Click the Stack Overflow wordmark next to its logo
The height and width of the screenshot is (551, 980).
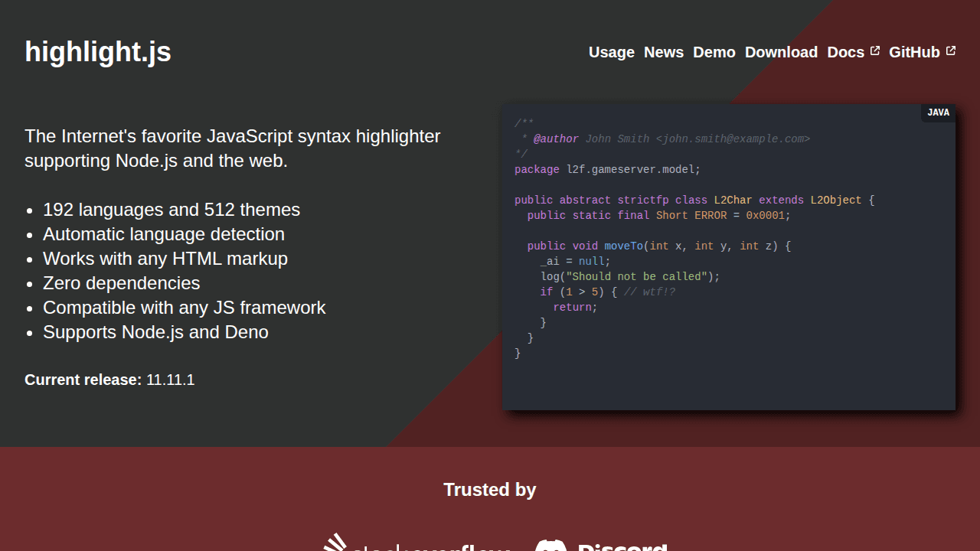pyautogui.click(x=433, y=548)
